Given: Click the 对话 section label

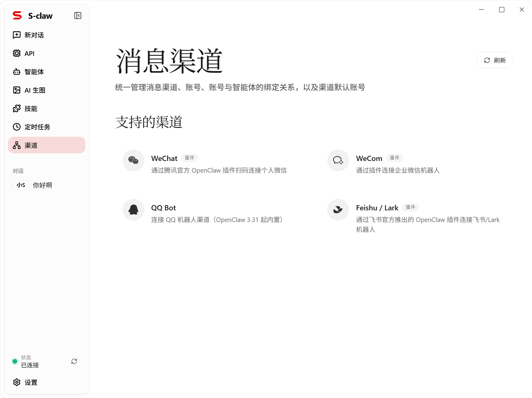Looking at the screenshot, I should pyautogui.click(x=18, y=171).
